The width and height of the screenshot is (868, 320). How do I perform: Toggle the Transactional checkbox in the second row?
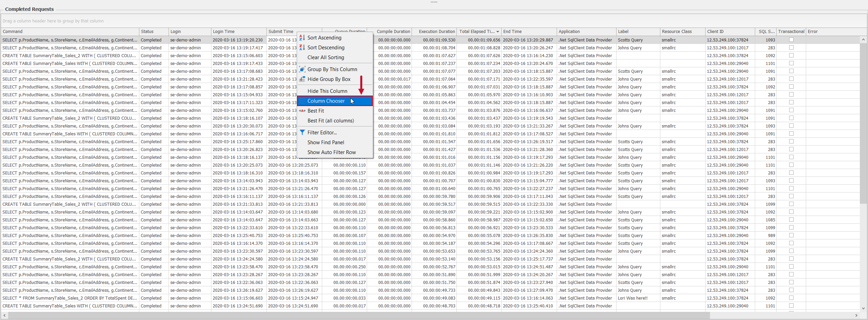point(791,48)
